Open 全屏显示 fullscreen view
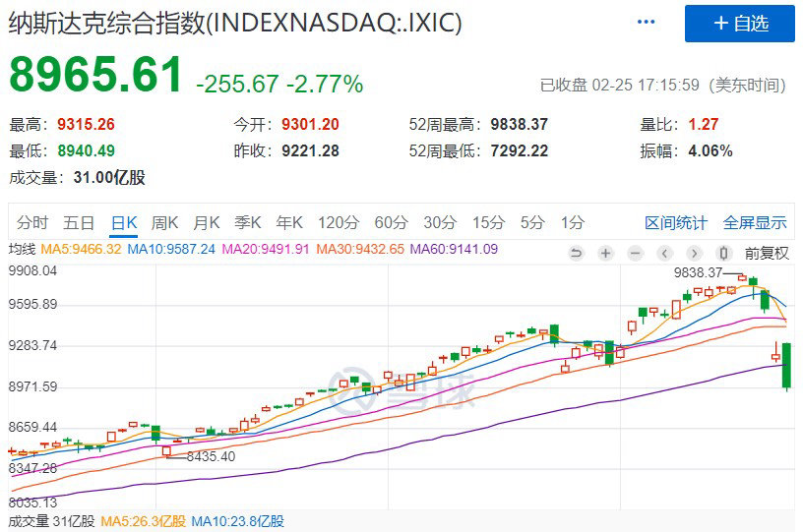Screen dimensions: 803x532 tap(755, 223)
